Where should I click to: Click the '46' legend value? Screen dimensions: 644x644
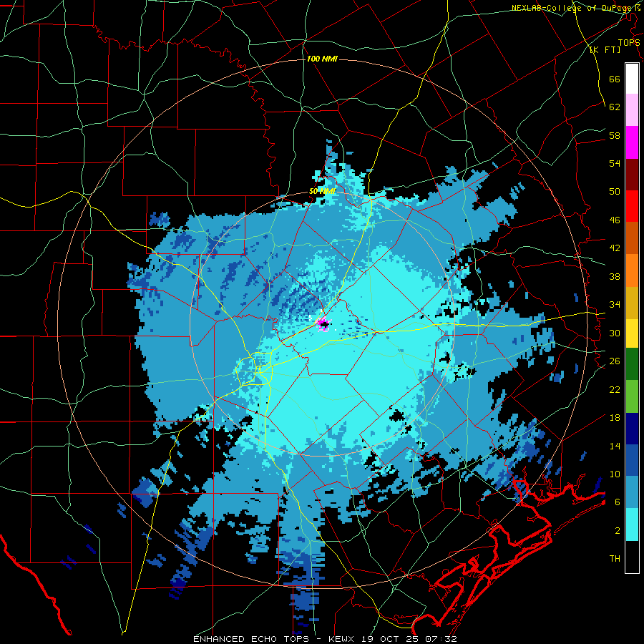click(615, 220)
